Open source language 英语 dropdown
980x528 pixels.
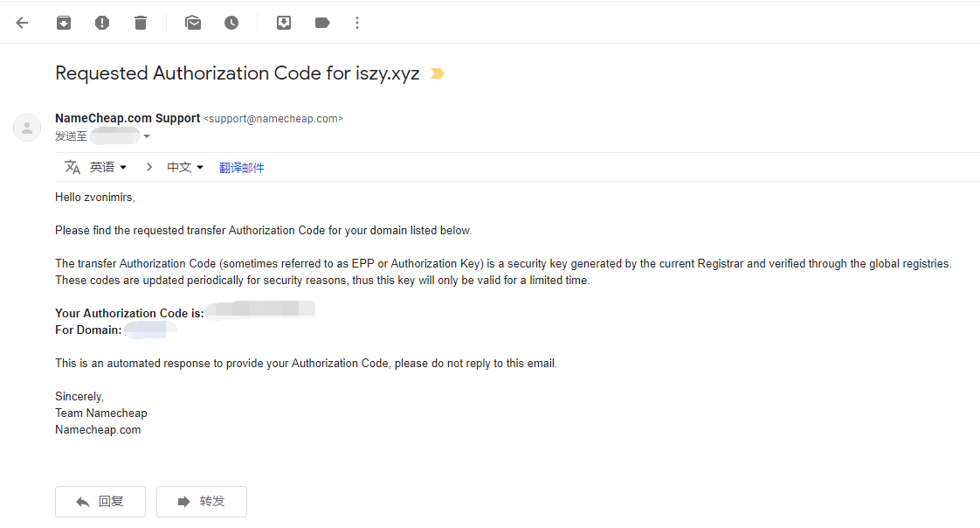tap(108, 167)
